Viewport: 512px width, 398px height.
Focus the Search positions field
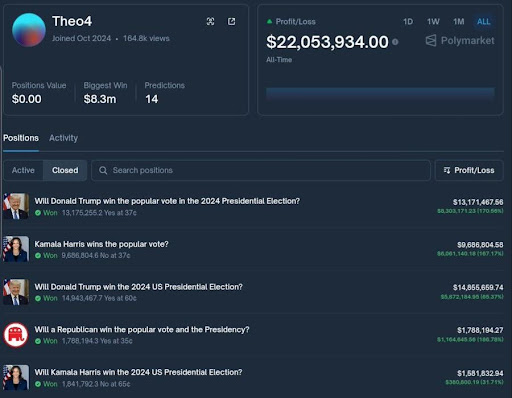261,170
